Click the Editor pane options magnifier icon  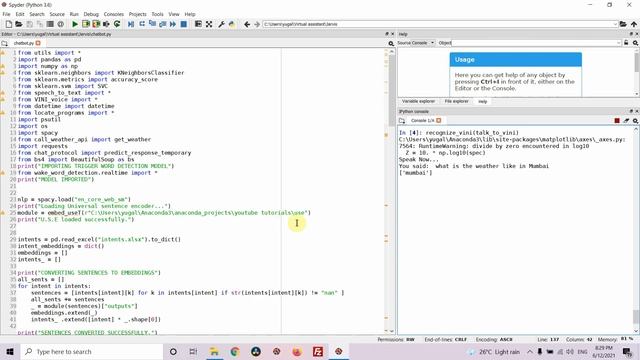[x=391, y=43]
